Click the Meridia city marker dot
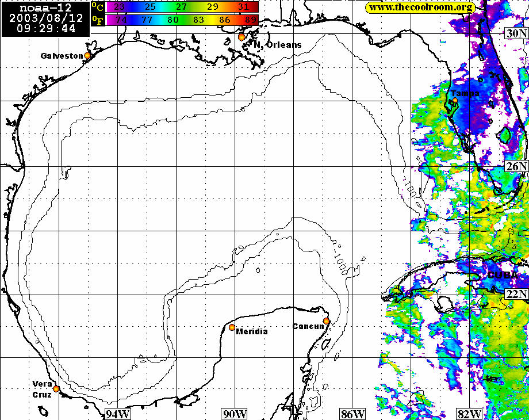529x420 pixels. click(232, 327)
